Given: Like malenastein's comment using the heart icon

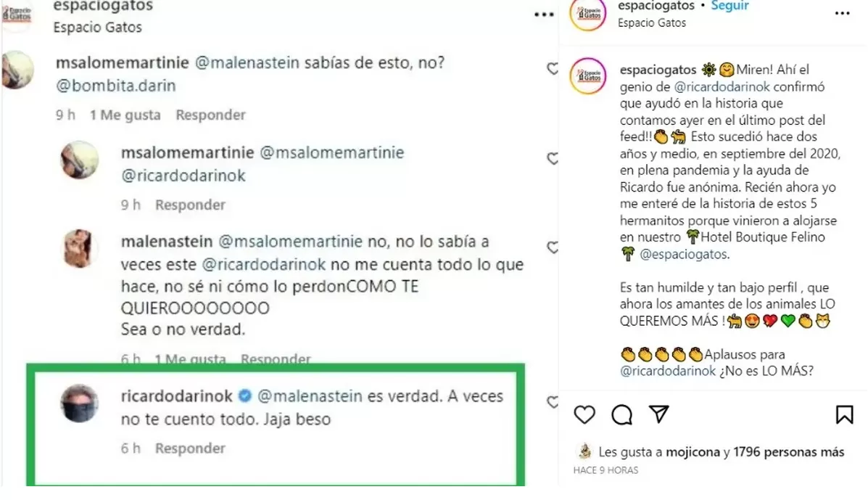Looking at the screenshot, I should [554, 247].
